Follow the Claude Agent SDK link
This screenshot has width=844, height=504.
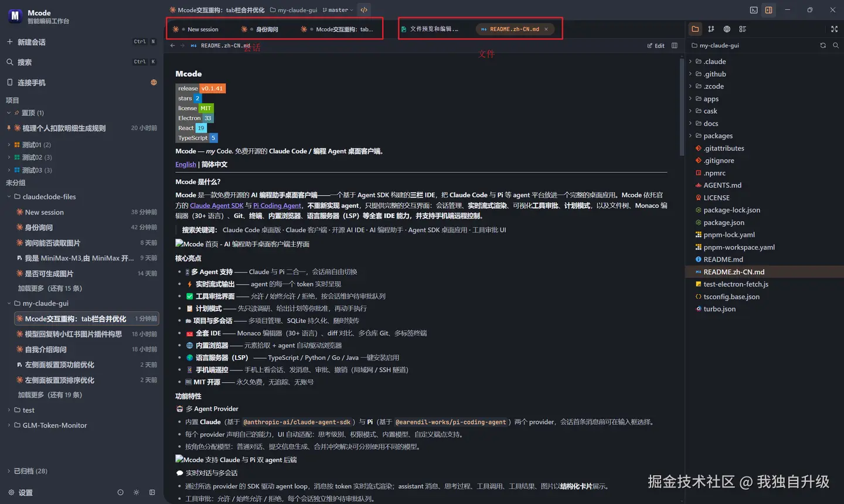click(216, 205)
